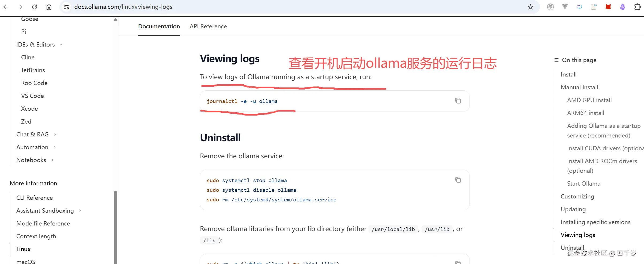
Task: Reload the current page
Action: 35,7
